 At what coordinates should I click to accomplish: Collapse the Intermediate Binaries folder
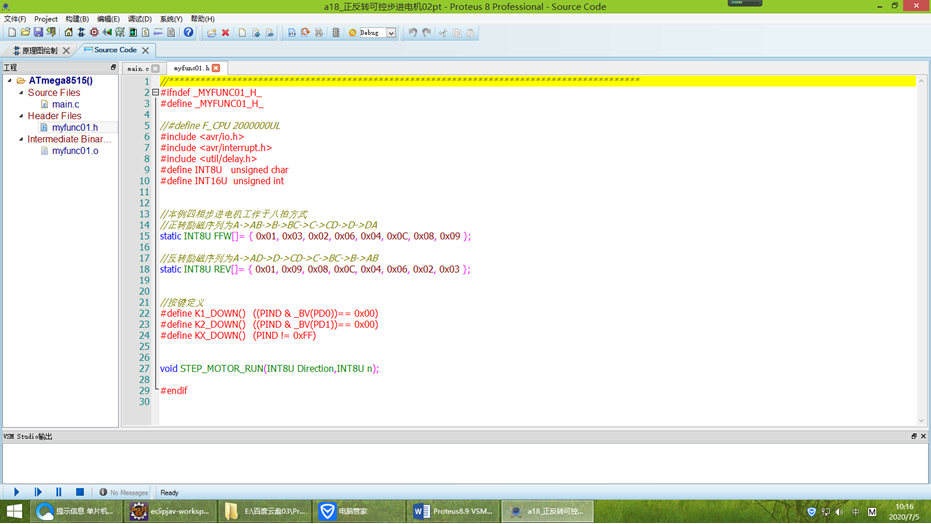[x=21, y=139]
